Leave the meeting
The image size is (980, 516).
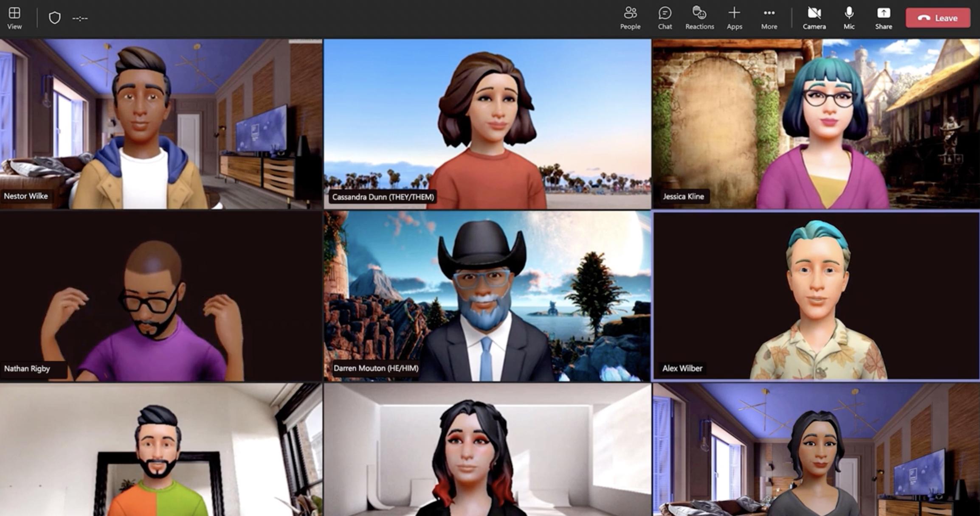pyautogui.click(x=938, y=18)
